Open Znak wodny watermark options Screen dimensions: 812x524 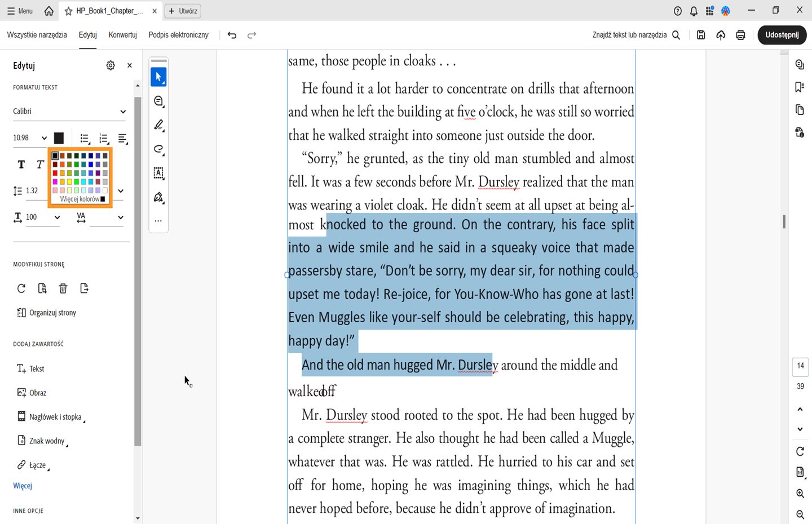42,441
